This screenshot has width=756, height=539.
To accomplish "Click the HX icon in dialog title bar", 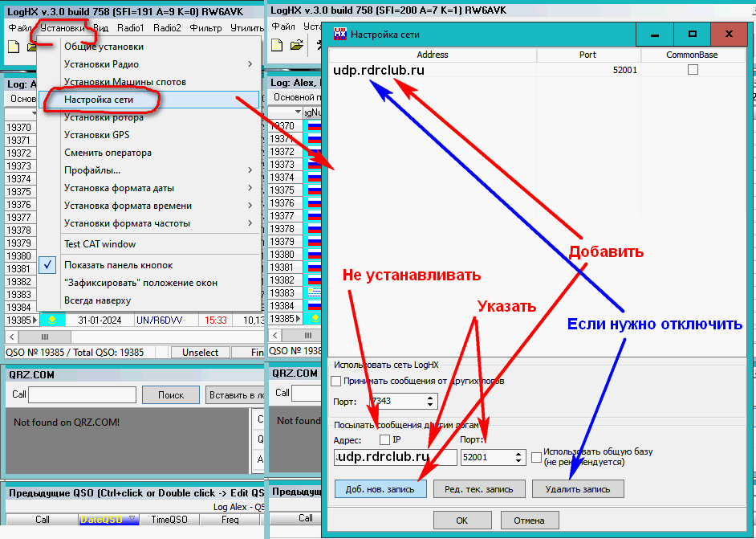I will (339, 35).
